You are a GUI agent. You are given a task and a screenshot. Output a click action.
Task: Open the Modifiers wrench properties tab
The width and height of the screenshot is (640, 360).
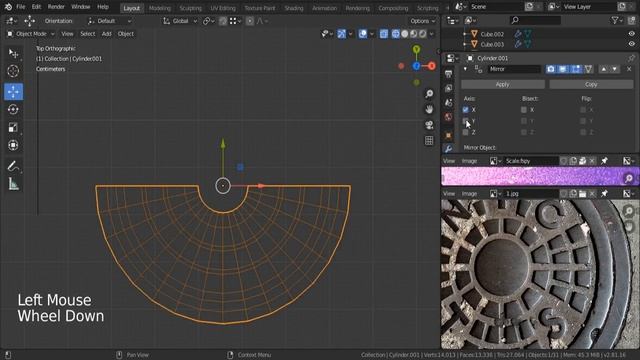[x=448, y=149]
